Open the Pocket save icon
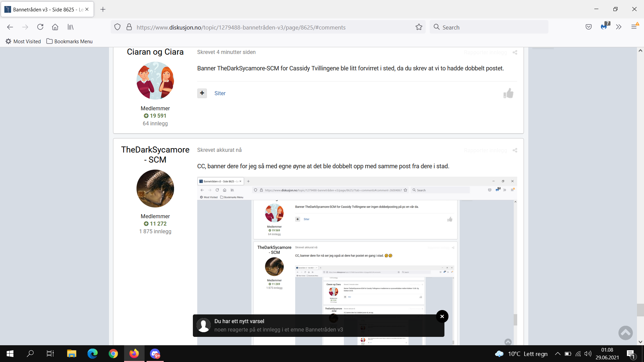Screen dimensions: 644x362 tap(589, 27)
